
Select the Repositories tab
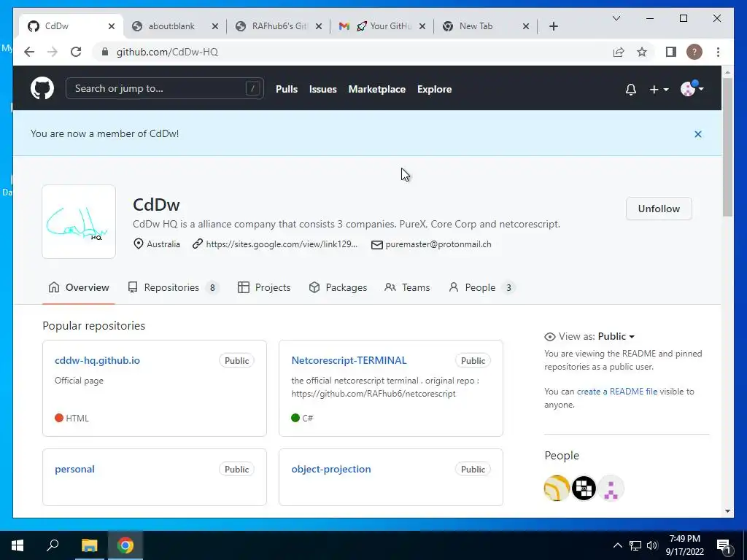click(x=173, y=287)
